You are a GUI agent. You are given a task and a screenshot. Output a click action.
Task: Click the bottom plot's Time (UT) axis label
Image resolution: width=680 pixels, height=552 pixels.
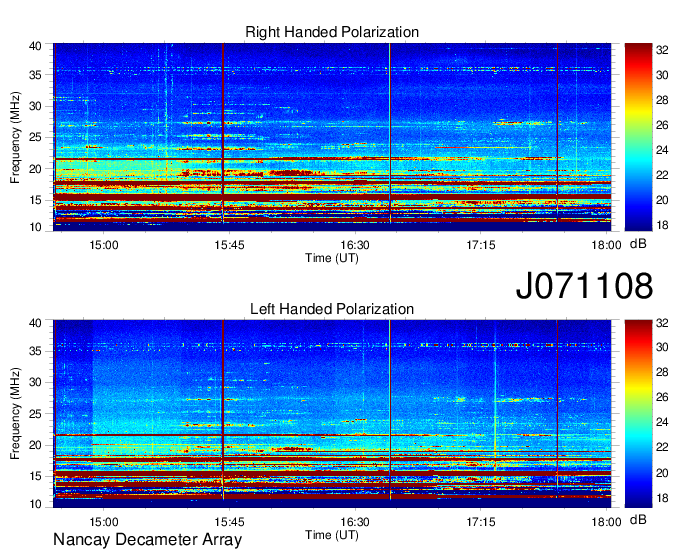coord(332,535)
